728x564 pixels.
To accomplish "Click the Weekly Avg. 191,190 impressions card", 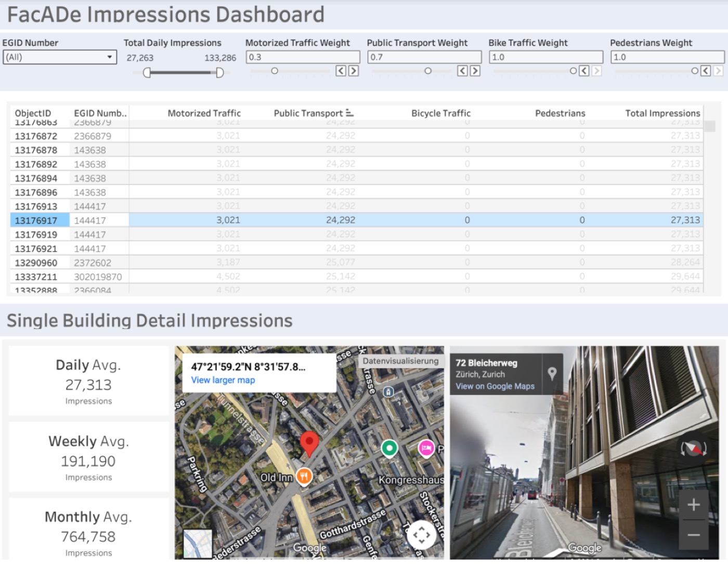I will click(88, 457).
